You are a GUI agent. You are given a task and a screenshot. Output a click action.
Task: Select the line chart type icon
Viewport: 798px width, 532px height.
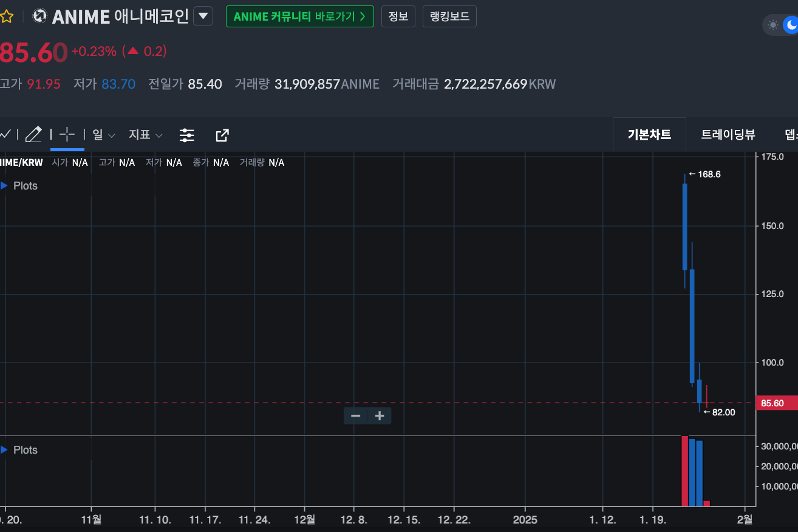pos(5,134)
